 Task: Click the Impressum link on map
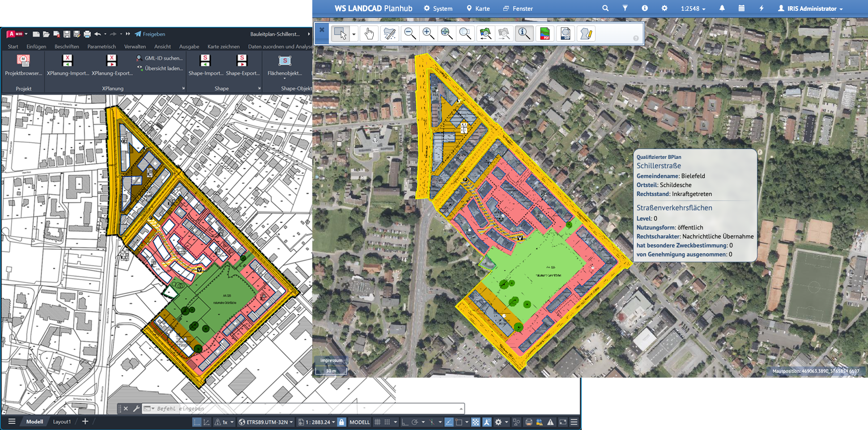331,360
